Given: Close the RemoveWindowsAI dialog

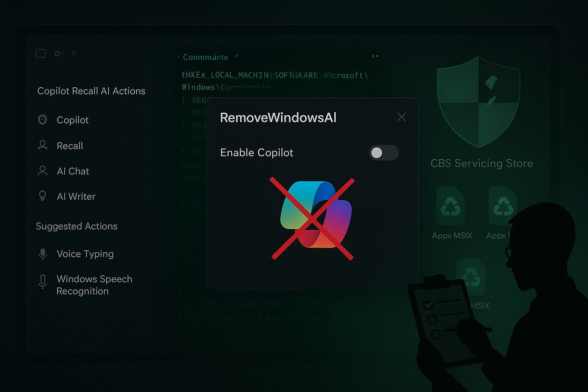Looking at the screenshot, I should tap(401, 117).
